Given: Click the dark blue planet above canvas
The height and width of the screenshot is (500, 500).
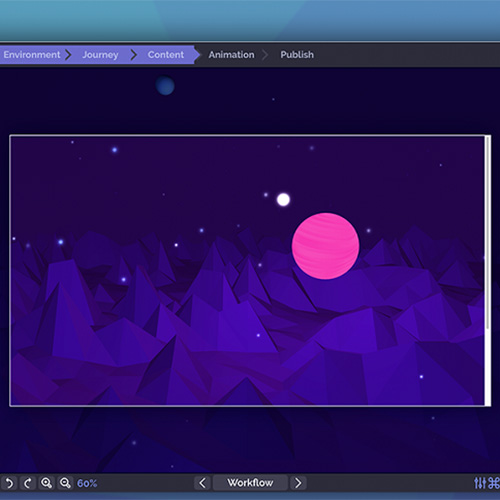Looking at the screenshot, I should pos(165,86).
